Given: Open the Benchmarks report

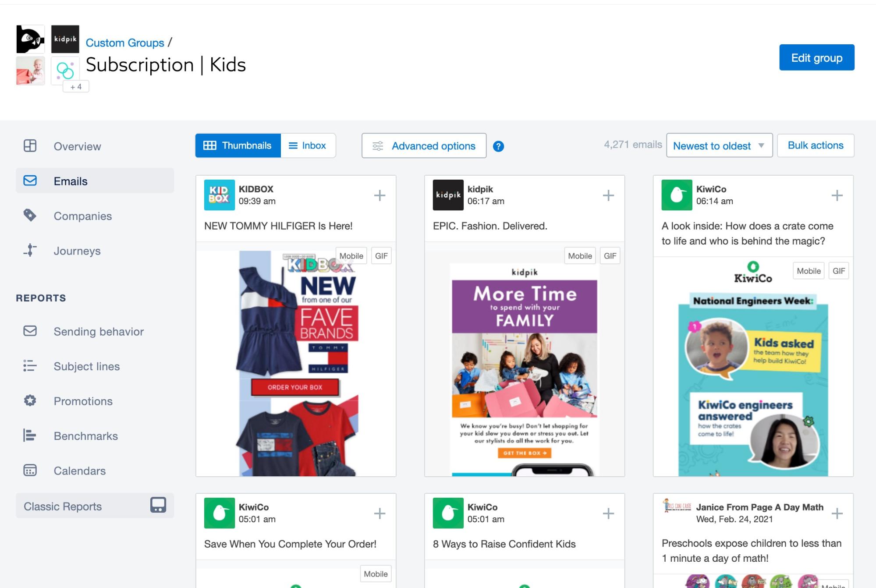Looking at the screenshot, I should tap(95, 436).
